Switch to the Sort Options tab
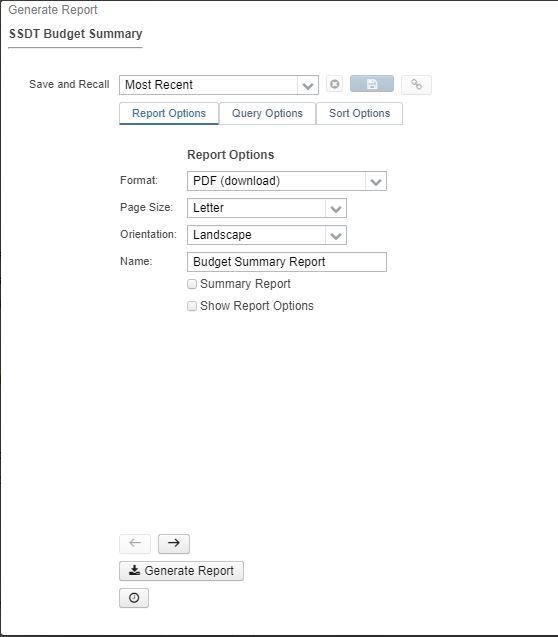Screen dimensions: 558x637 (359, 113)
